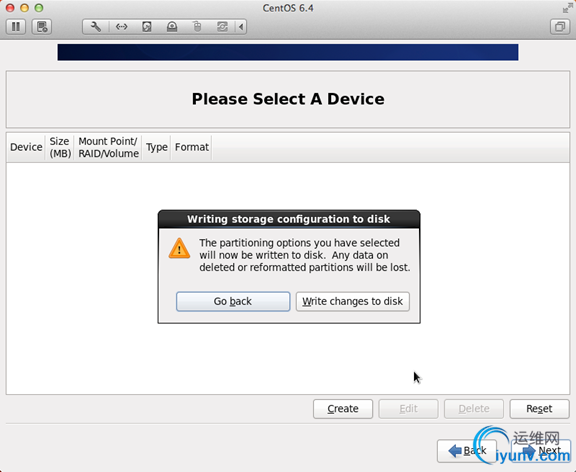Sort by Device column header
This screenshot has height=472, width=576.
[26, 147]
